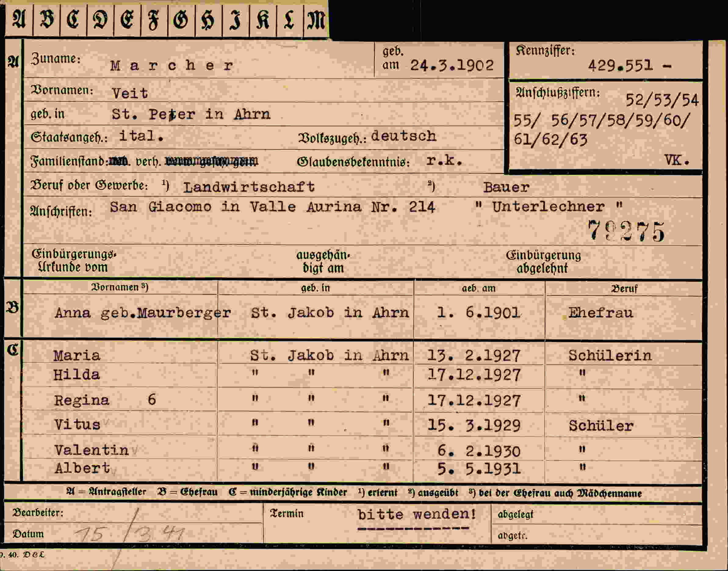Viewport: 728px width, 571px height.
Task: Click the wife's occupation 'Ehefrau'
Action: tap(601, 313)
